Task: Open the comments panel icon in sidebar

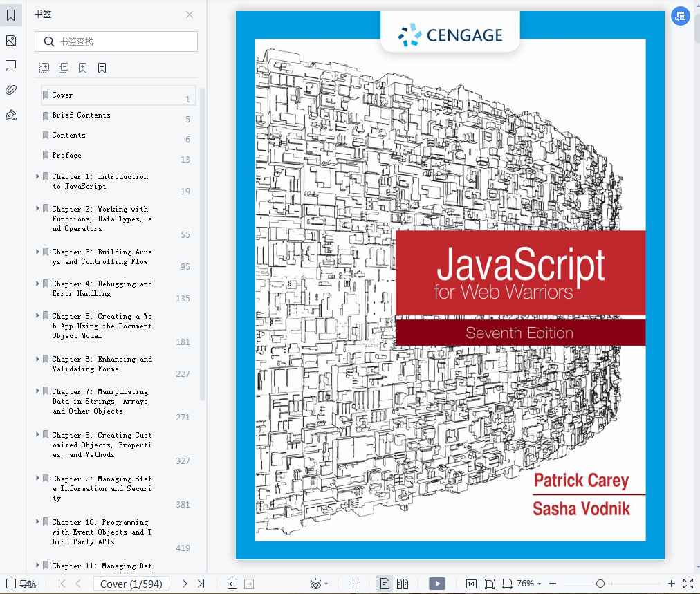Action: [10, 66]
